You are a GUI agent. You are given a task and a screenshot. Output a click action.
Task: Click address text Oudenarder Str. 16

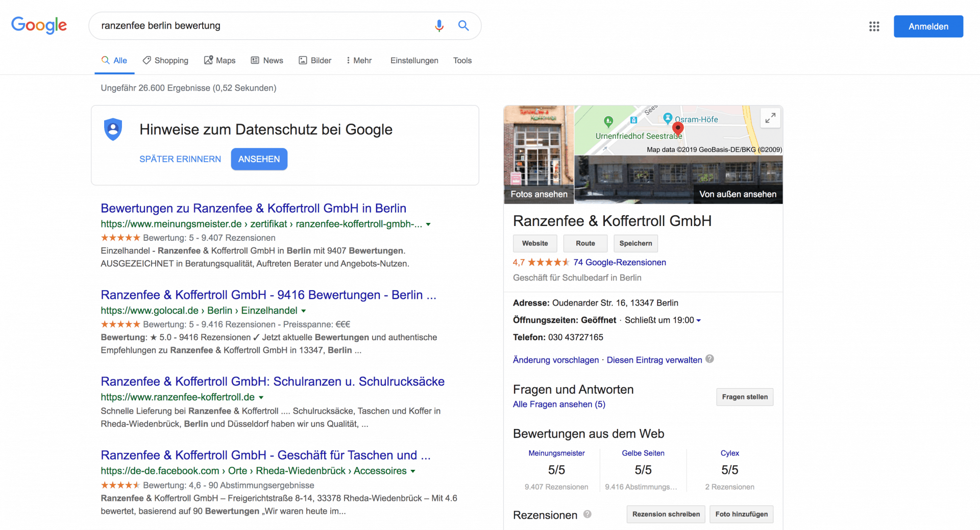pos(615,303)
